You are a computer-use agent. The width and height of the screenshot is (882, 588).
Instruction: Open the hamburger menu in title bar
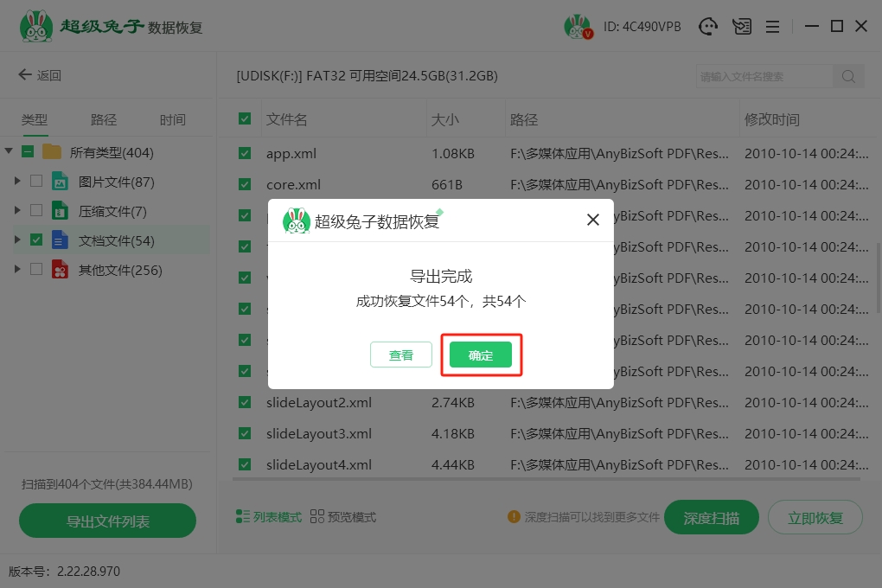tap(773, 27)
